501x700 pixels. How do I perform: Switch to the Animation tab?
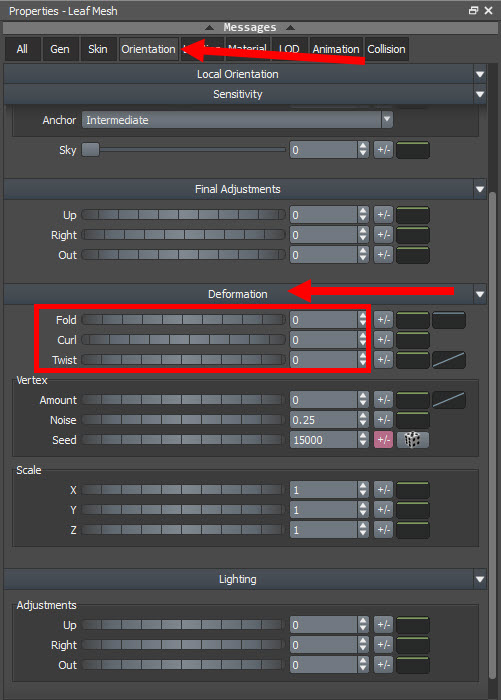(336, 49)
